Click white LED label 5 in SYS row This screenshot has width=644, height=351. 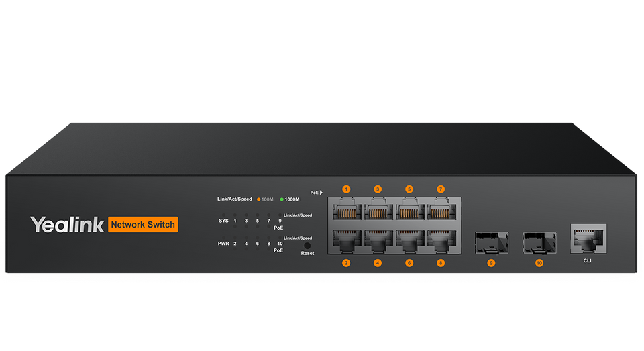258,221
